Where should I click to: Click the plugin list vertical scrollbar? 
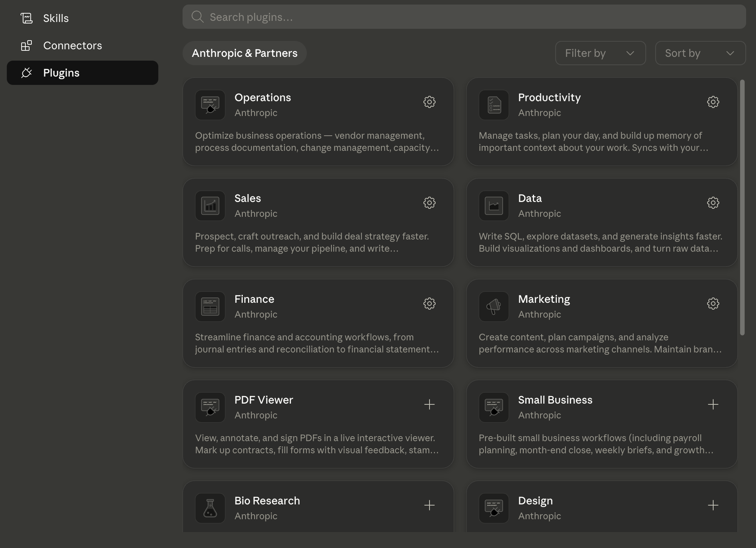coord(742,207)
